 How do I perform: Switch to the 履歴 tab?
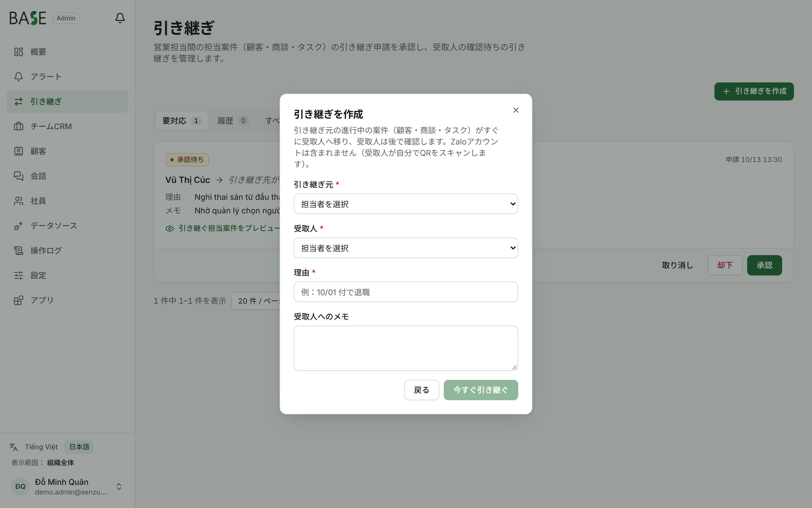233,121
